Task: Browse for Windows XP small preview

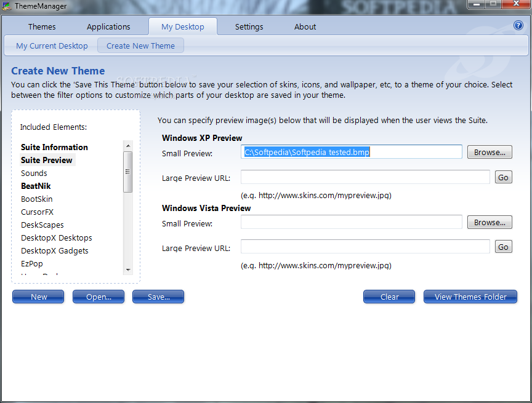Action: 490,152
